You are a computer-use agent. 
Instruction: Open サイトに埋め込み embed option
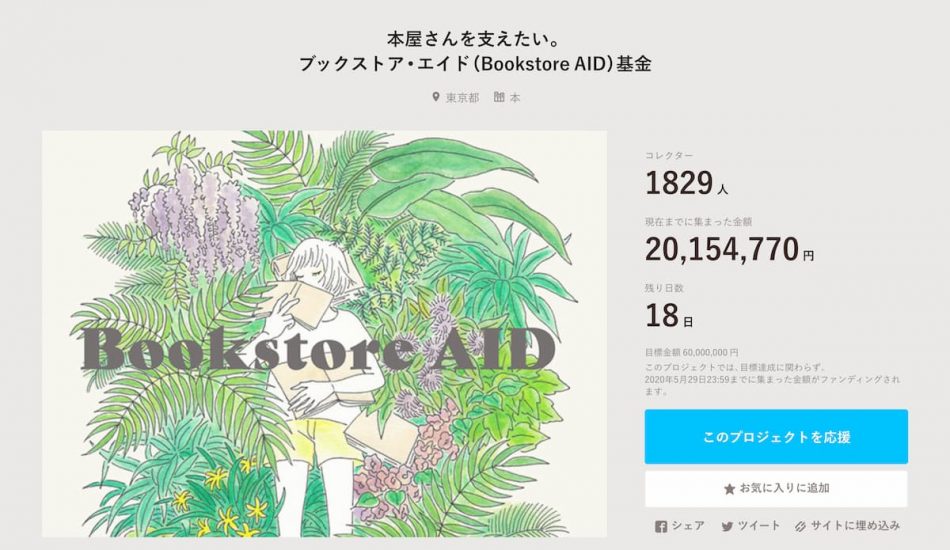point(855,526)
